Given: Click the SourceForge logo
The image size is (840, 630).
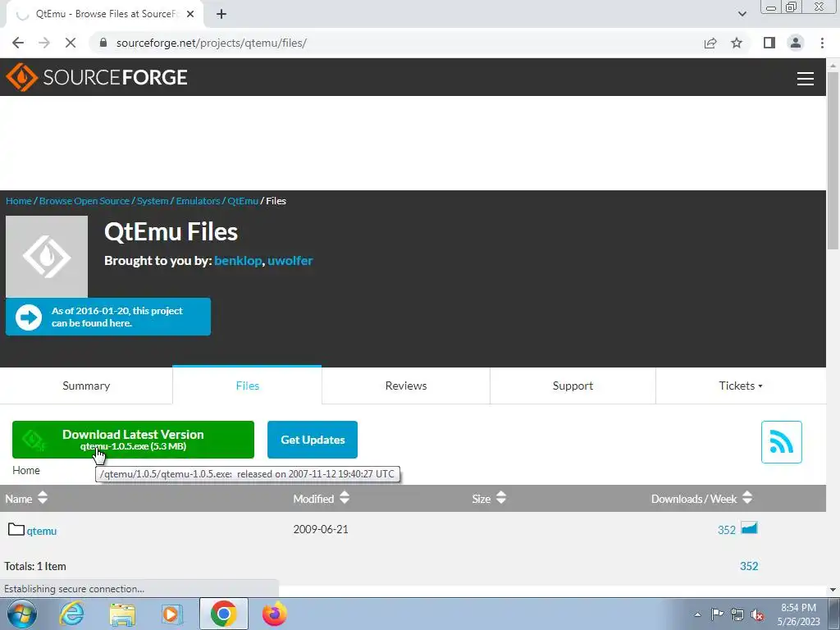Looking at the screenshot, I should click(97, 77).
